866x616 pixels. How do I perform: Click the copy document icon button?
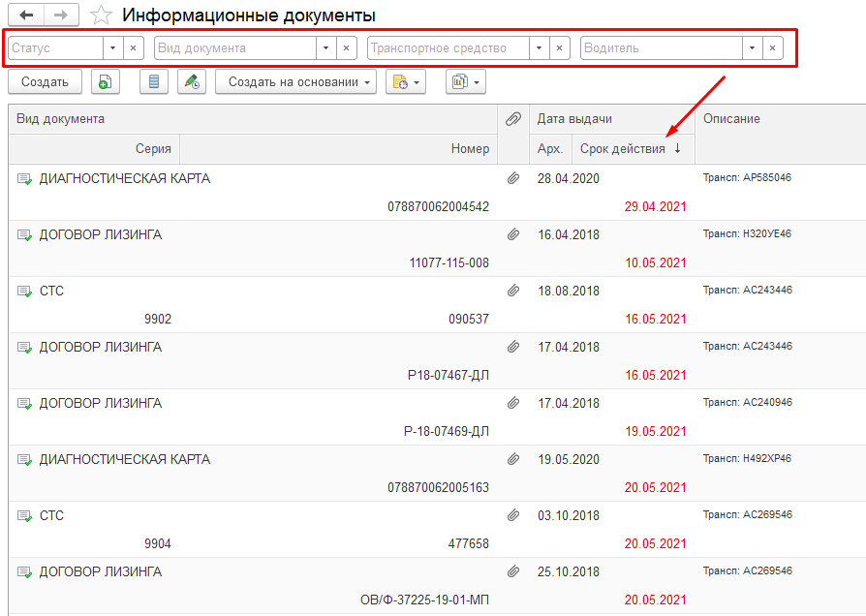tap(105, 82)
